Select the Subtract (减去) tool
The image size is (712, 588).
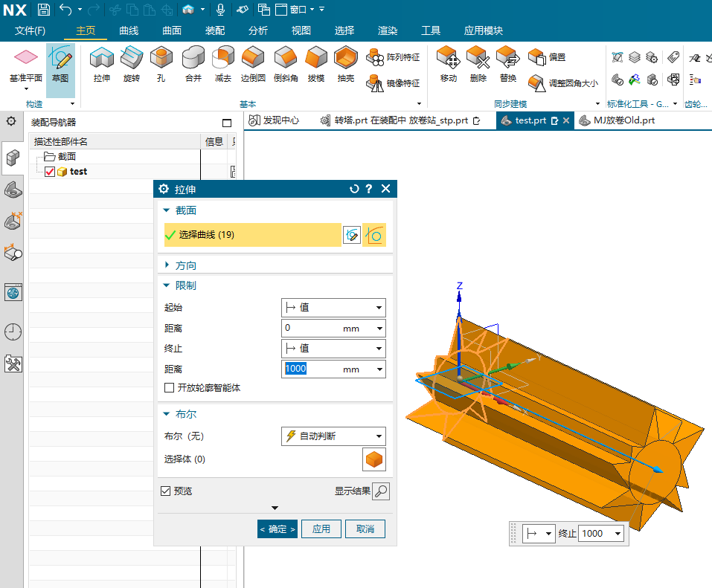coord(223,65)
